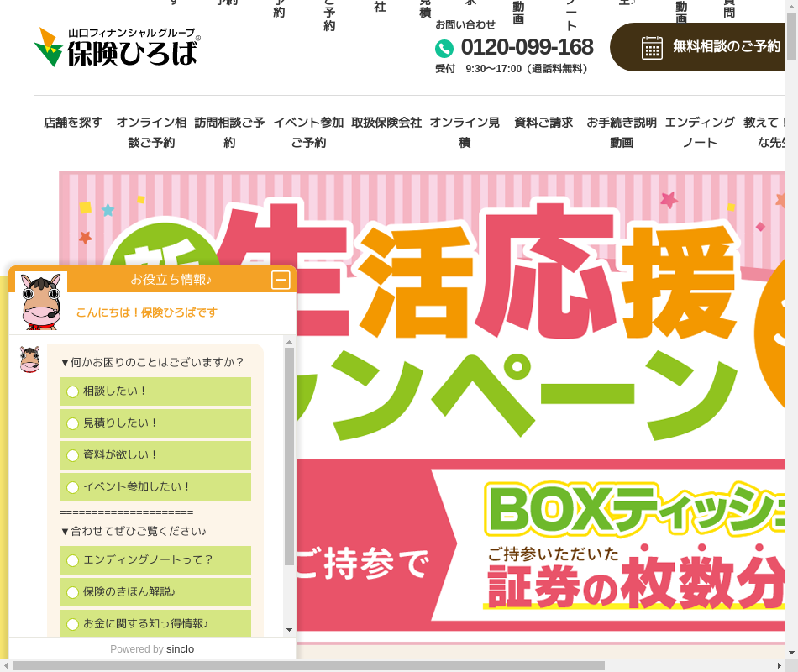The width and height of the screenshot is (798, 672).
Task: Click the green phone icon
Action: point(444,49)
